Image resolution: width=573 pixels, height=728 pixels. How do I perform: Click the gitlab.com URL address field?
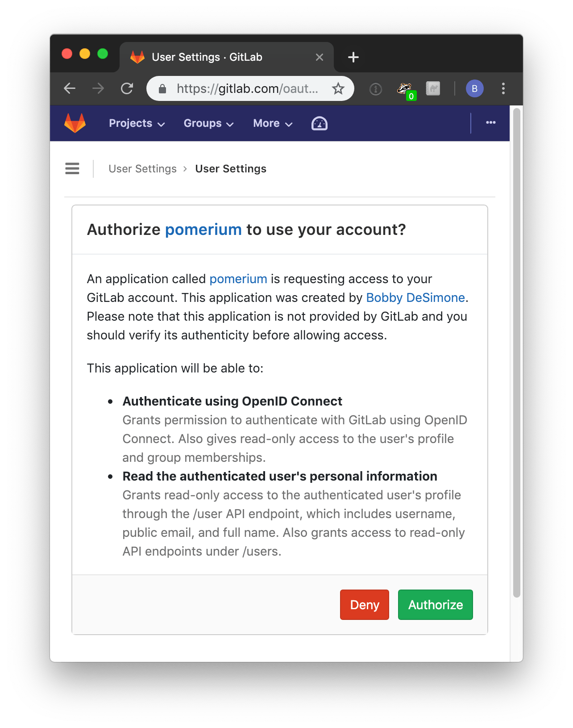pyautogui.click(x=247, y=89)
